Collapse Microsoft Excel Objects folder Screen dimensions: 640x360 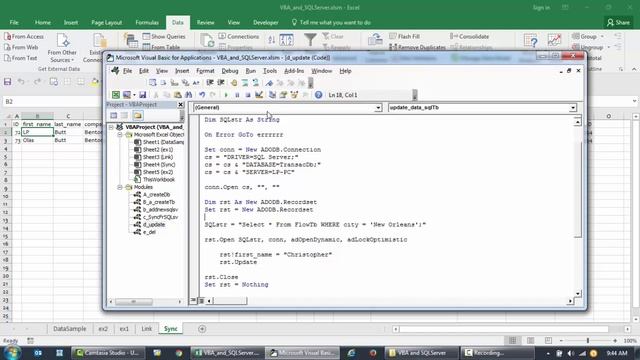(x=120, y=135)
